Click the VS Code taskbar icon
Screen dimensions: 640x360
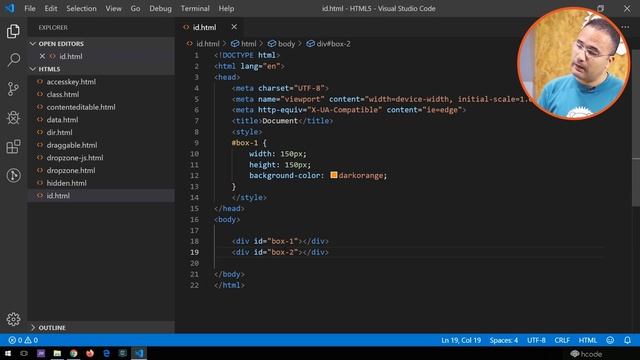tap(139, 353)
